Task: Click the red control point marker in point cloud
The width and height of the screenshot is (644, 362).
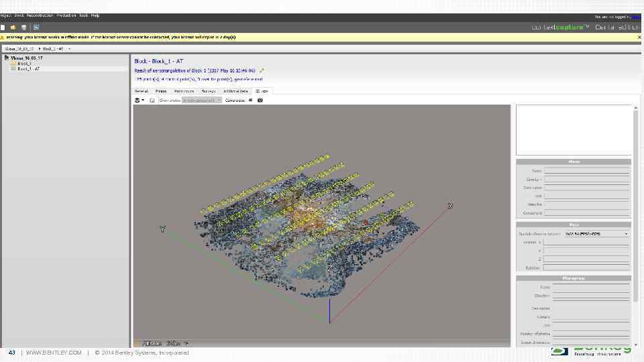Action: (x=366, y=223)
